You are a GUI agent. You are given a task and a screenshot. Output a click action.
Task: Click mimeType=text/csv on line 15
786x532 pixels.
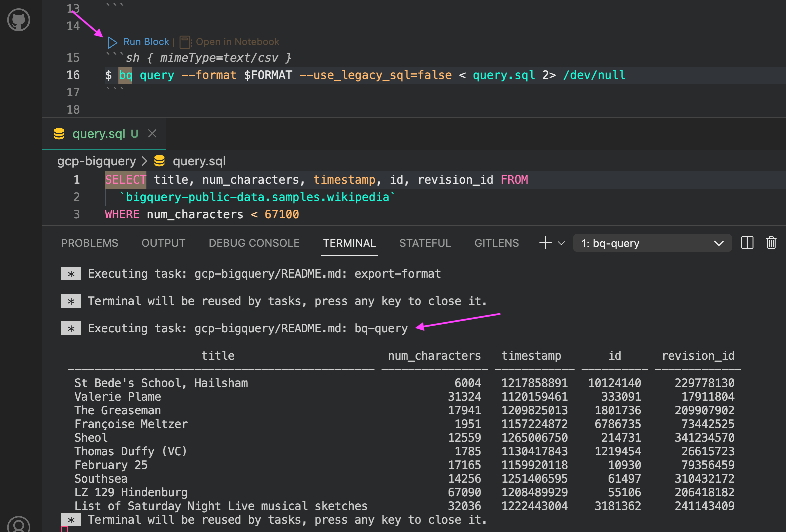click(219, 58)
